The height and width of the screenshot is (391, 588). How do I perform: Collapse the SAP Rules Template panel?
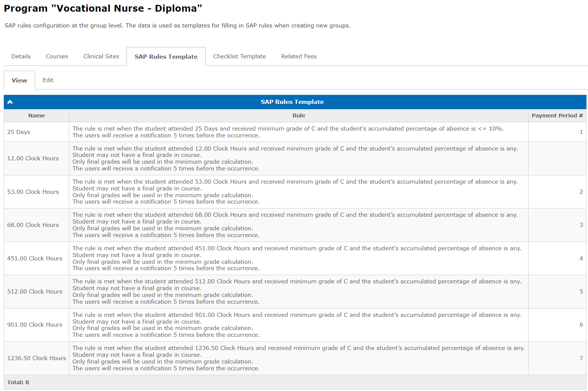point(10,102)
